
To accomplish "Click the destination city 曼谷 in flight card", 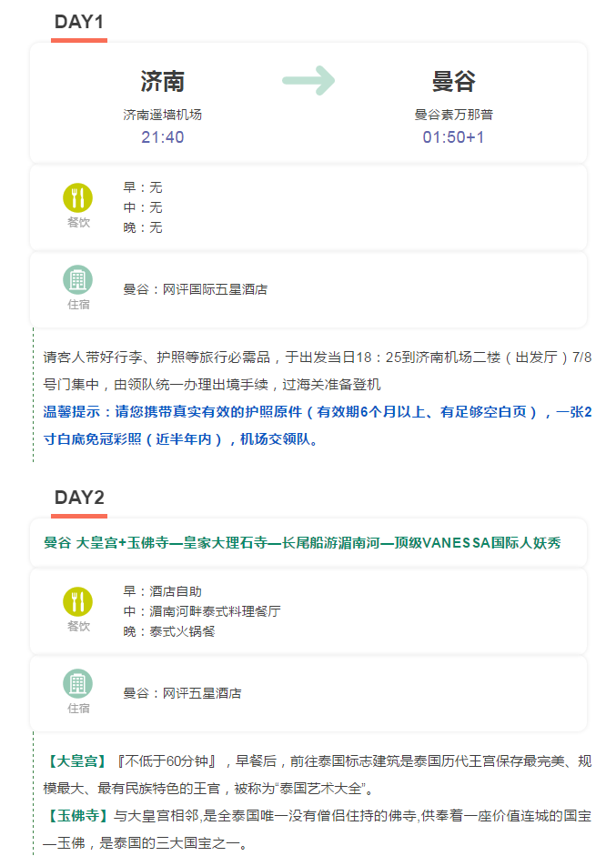I will pos(454,81).
